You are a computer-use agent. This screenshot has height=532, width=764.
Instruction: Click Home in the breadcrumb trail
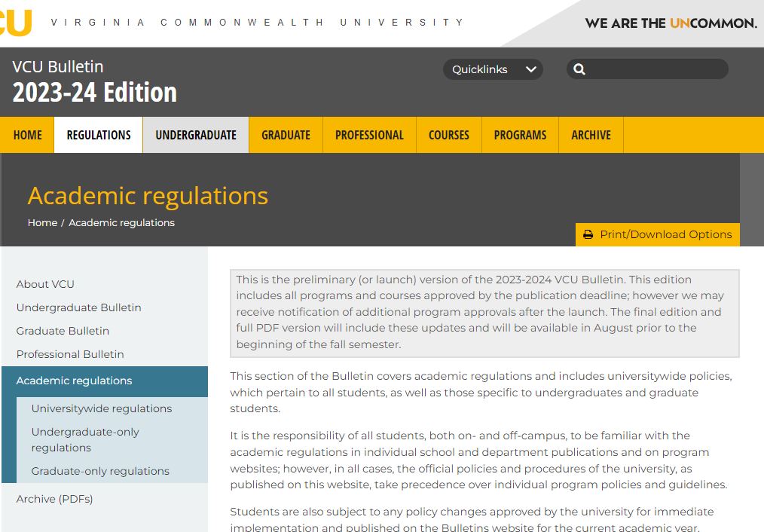(x=41, y=222)
